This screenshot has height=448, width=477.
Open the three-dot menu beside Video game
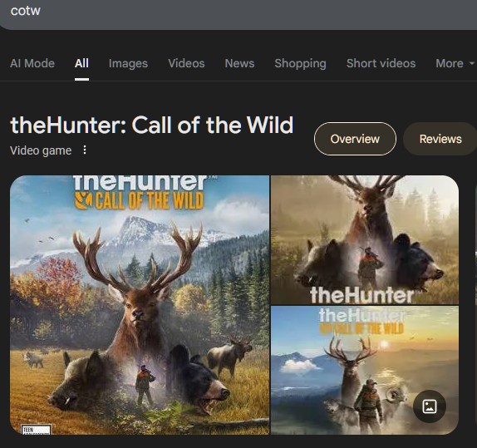(85, 150)
